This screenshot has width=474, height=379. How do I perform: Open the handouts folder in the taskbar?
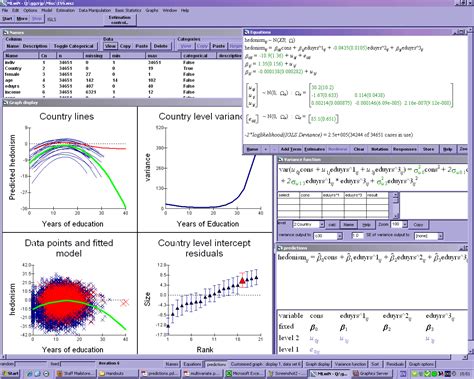[118, 374]
